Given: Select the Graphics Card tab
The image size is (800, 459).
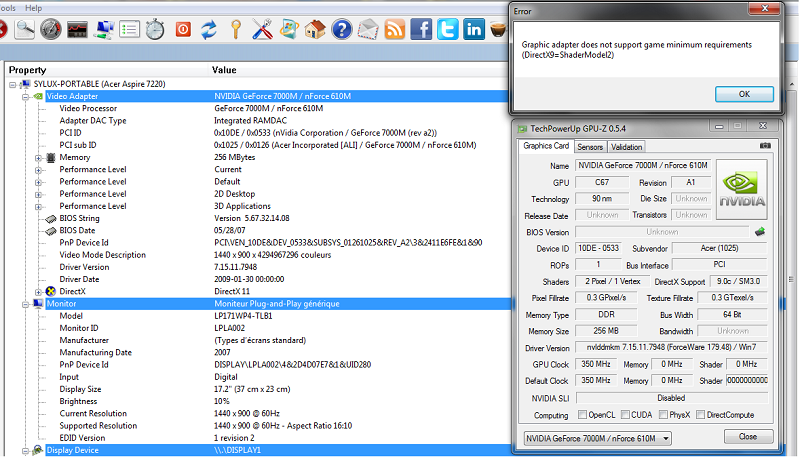Looking at the screenshot, I should pos(546,146).
